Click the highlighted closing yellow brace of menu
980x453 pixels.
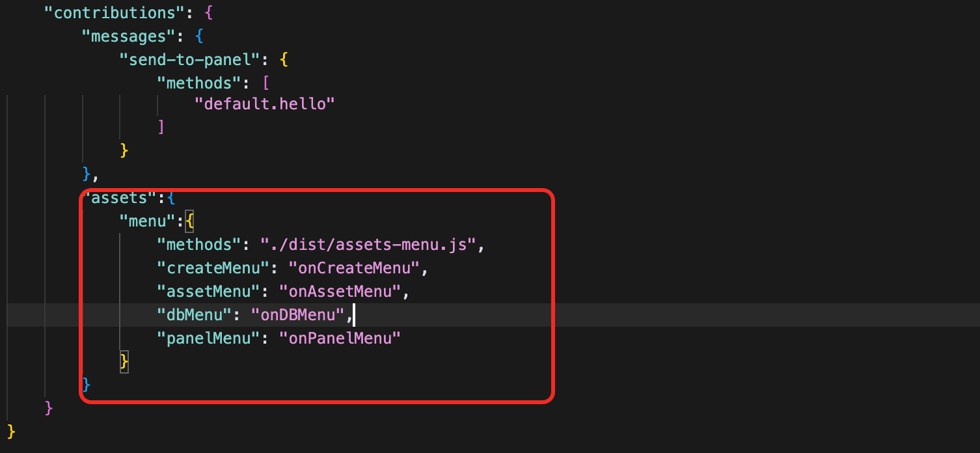point(124,361)
